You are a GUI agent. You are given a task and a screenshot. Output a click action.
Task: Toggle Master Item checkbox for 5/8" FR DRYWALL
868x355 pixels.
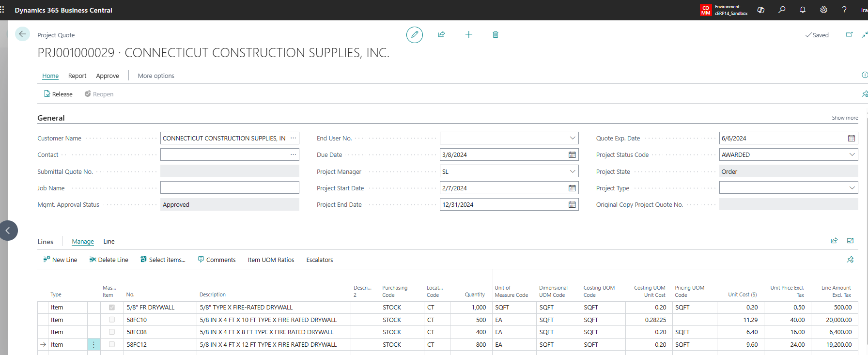click(112, 308)
